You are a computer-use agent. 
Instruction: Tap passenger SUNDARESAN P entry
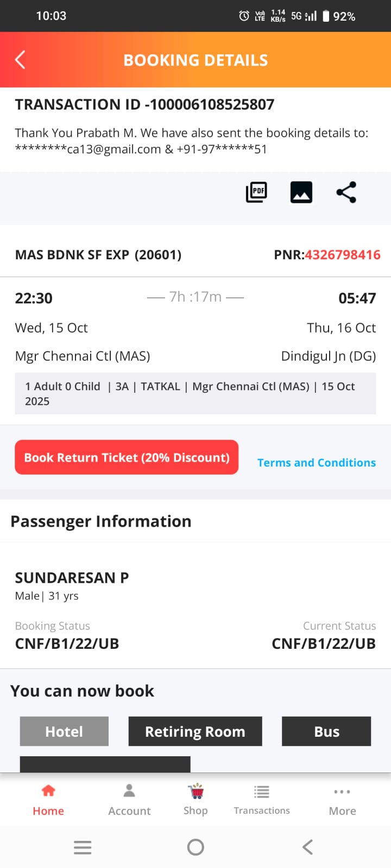[x=72, y=578]
